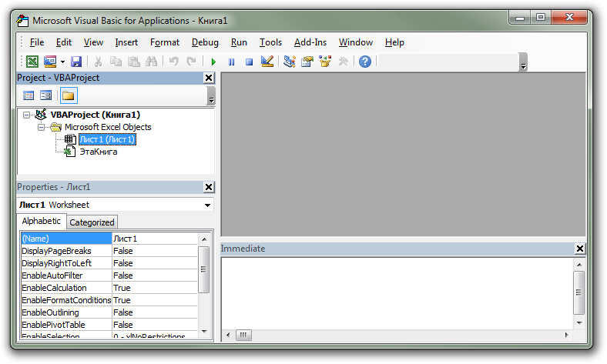Screen dimensions: 607x364
Task: Collapse the Microsoft Excel Objects folder
Action: (41, 127)
